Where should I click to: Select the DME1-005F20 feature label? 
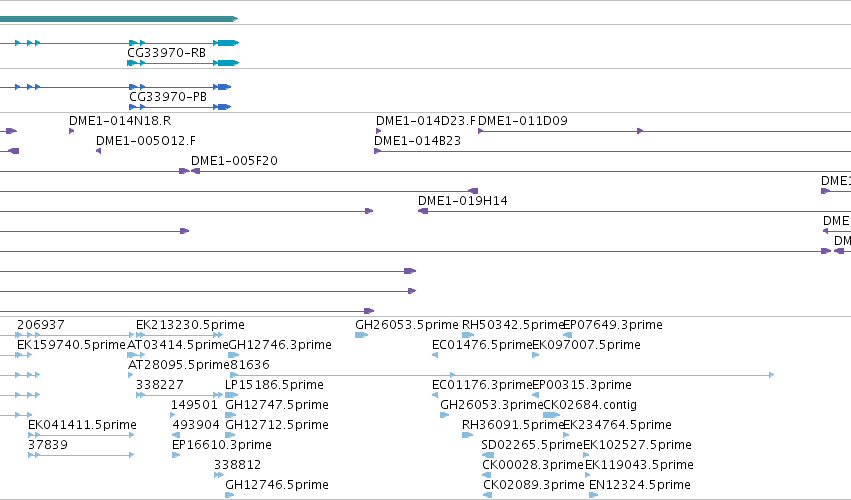pyautogui.click(x=234, y=161)
